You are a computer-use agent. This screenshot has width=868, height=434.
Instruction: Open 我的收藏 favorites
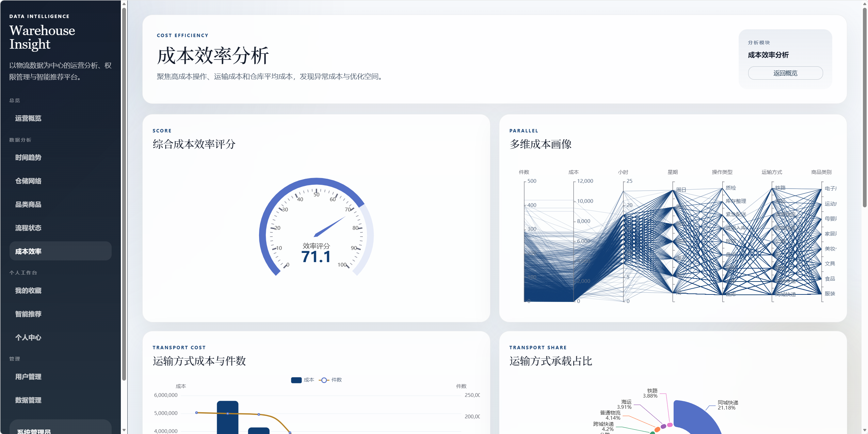28,290
